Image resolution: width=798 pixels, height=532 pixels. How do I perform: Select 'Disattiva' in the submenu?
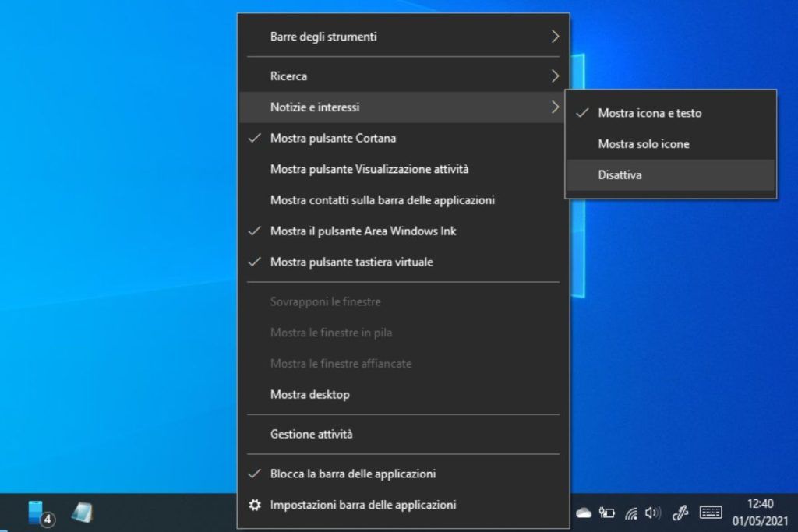coord(620,175)
